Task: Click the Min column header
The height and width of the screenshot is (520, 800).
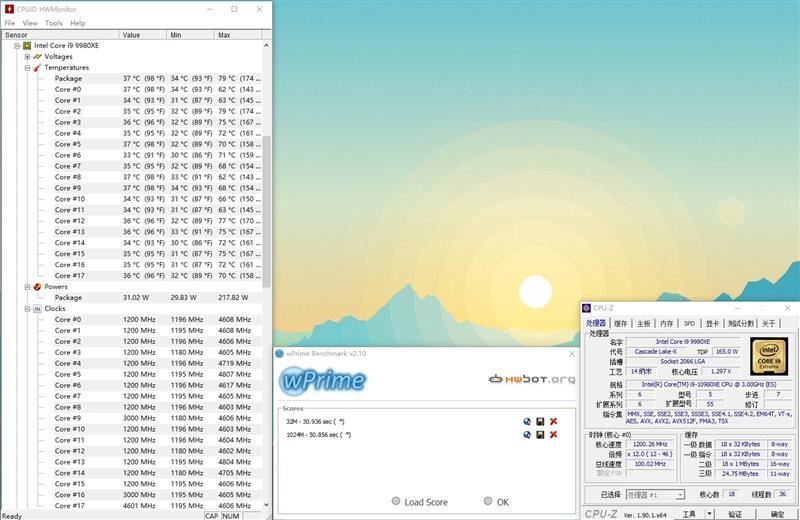Action: point(191,35)
